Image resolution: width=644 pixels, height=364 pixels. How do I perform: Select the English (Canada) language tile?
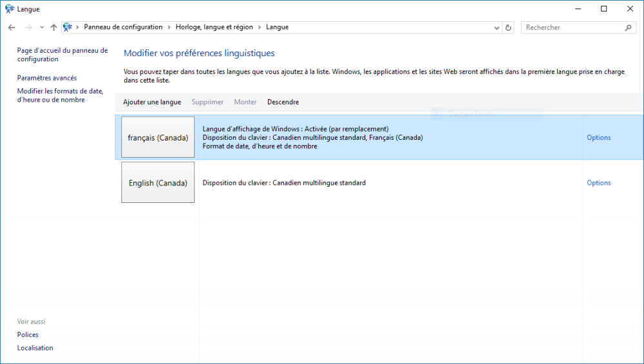(x=158, y=182)
